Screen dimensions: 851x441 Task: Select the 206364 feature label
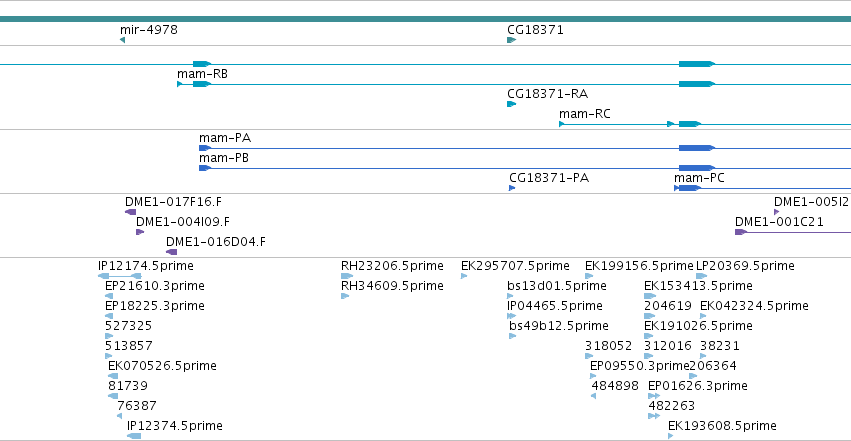[x=713, y=366]
